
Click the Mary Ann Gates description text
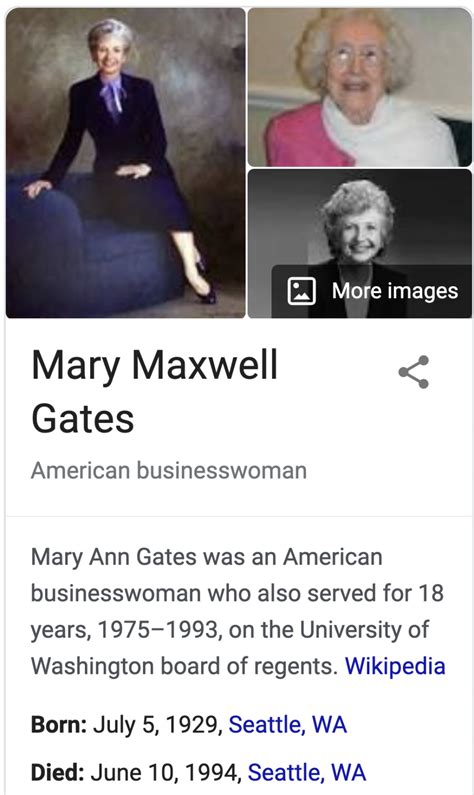[x=237, y=611]
